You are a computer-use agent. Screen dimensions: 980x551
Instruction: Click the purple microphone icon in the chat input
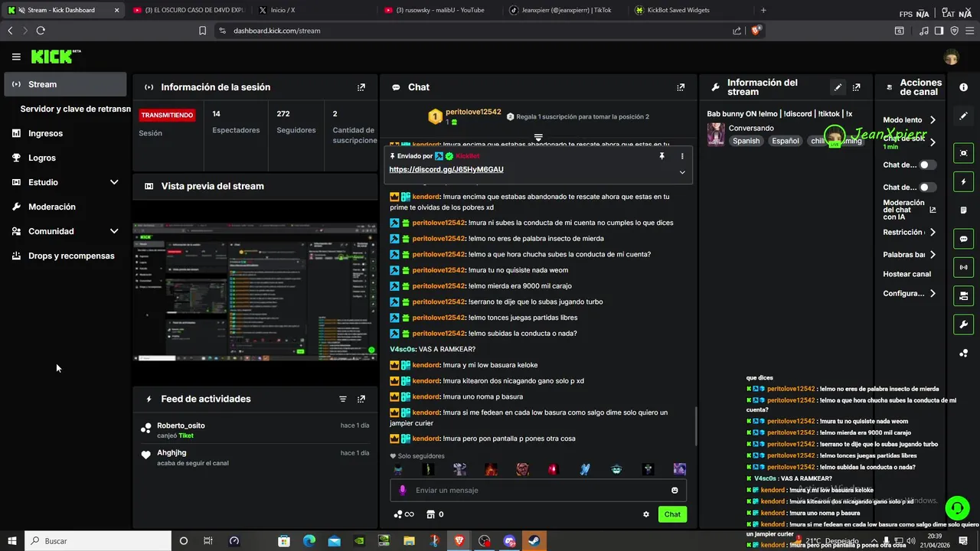[x=403, y=491]
